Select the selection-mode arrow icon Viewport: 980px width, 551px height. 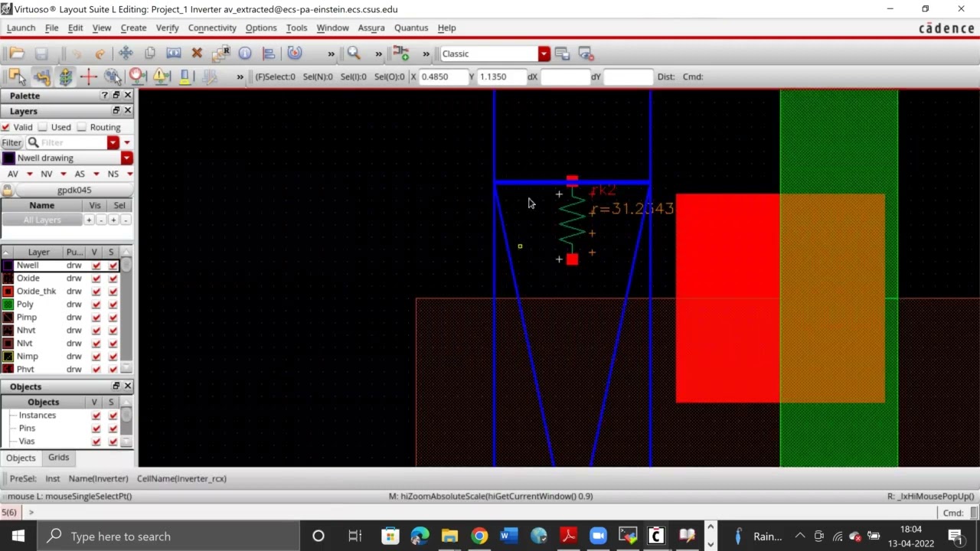point(17,77)
